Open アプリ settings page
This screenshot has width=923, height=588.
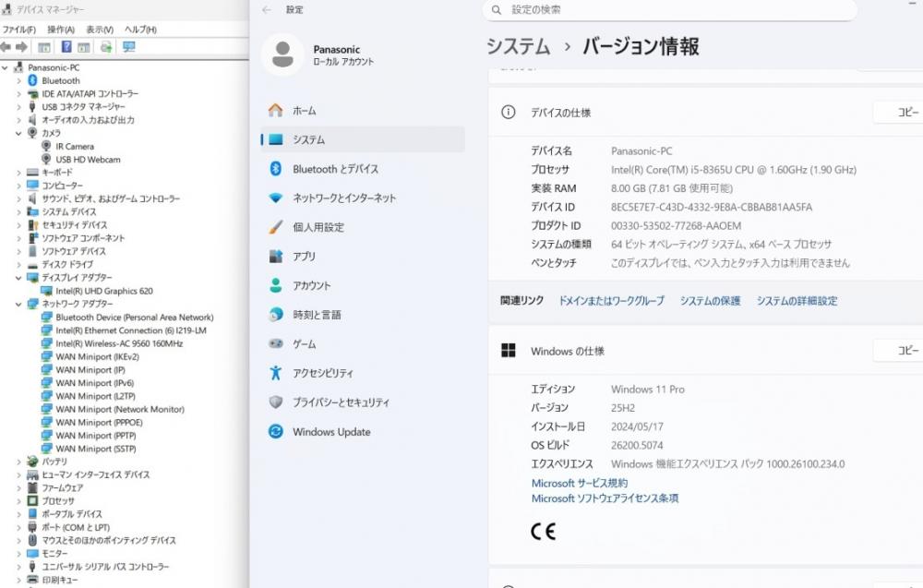[363, 257]
